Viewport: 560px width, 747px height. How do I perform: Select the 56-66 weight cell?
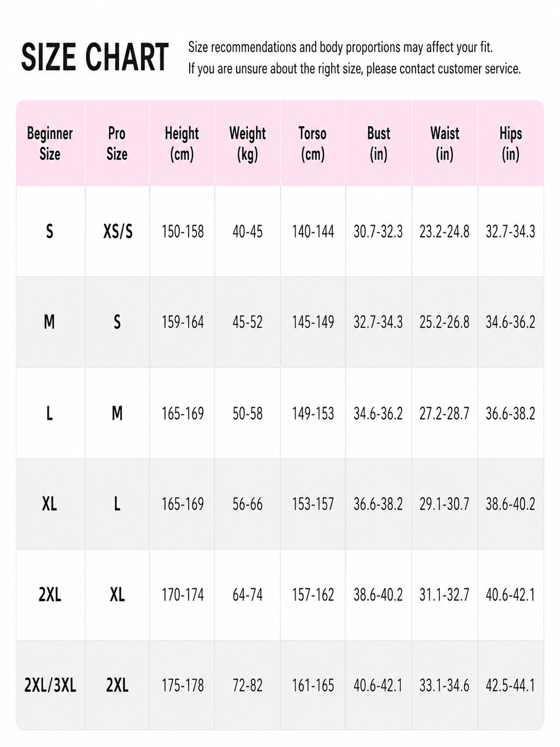pyautogui.click(x=248, y=504)
